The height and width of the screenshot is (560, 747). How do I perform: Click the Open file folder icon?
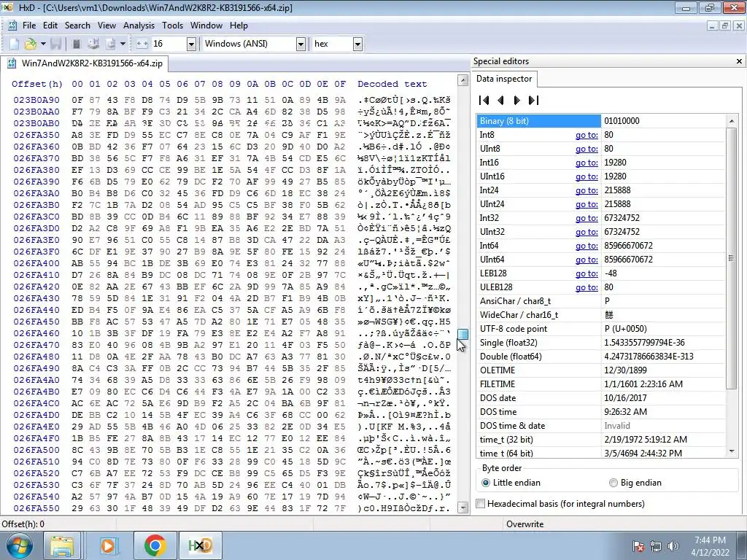tap(31, 44)
